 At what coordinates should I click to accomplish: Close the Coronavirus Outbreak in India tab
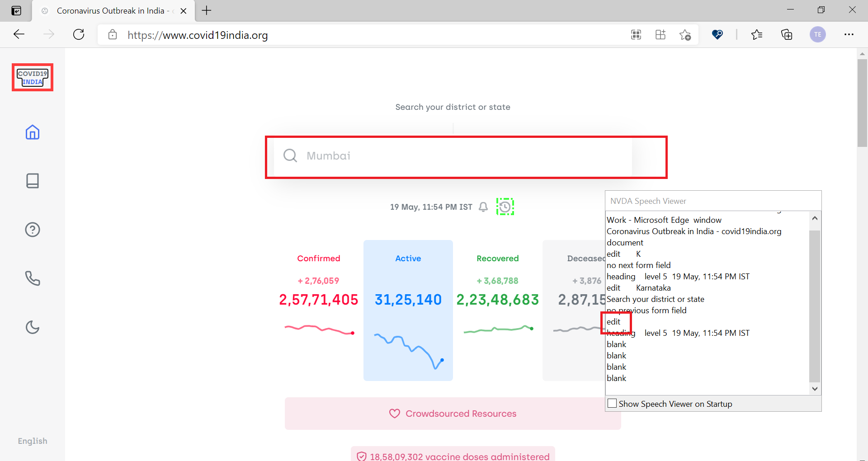184,11
